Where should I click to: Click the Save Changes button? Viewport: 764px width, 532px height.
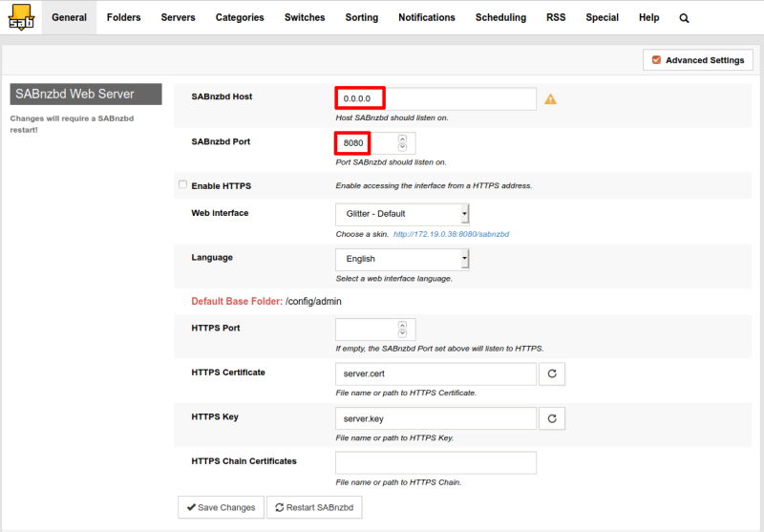click(221, 507)
